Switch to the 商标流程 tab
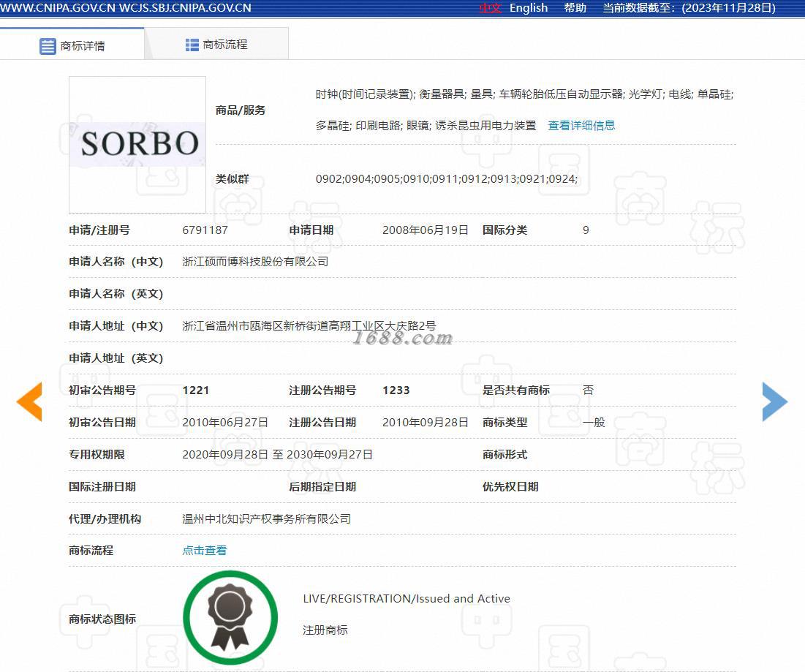Image resolution: width=805 pixels, height=672 pixels. (x=216, y=45)
